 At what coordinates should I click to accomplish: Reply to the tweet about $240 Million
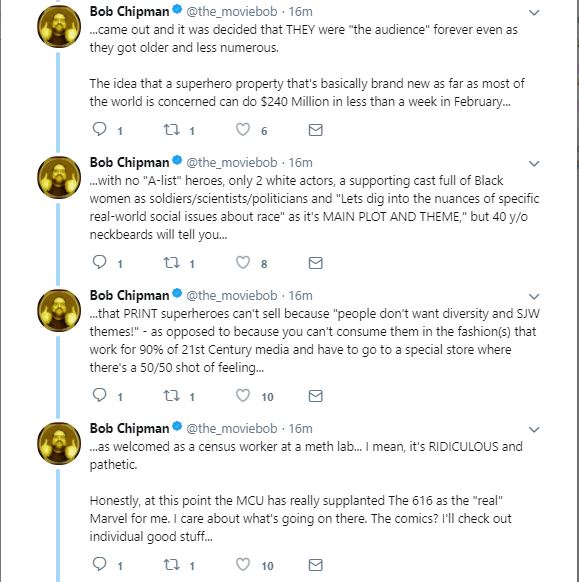(x=99, y=129)
